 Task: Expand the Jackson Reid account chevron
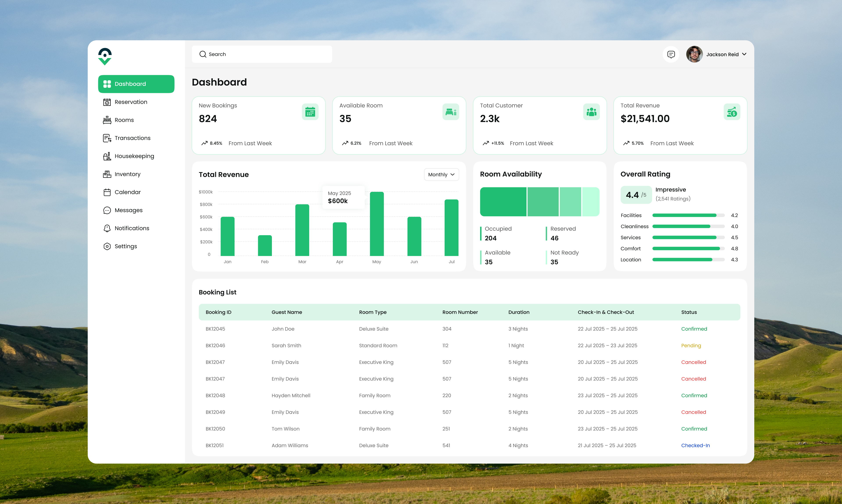pyautogui.click(x=744, y=54)
